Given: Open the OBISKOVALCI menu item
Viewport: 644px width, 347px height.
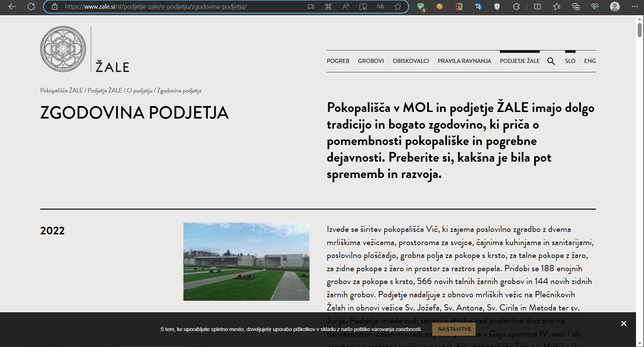Looking at the screenshot, I should (x=411, y=61).
